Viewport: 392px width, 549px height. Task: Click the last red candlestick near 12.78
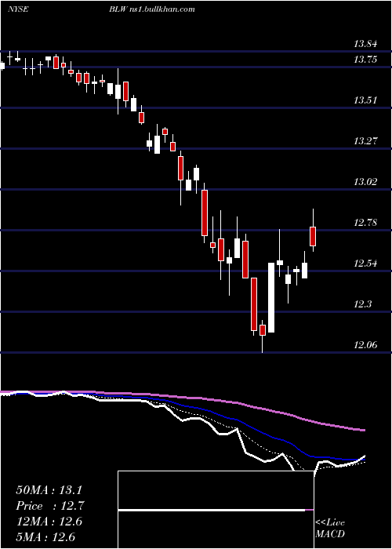click(x=313, y=230)
